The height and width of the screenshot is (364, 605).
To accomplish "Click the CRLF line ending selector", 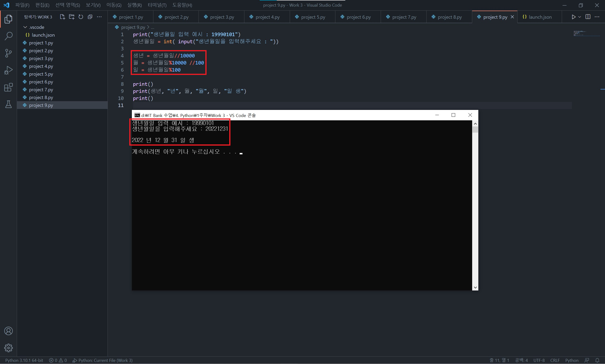I will coord(554,360).
